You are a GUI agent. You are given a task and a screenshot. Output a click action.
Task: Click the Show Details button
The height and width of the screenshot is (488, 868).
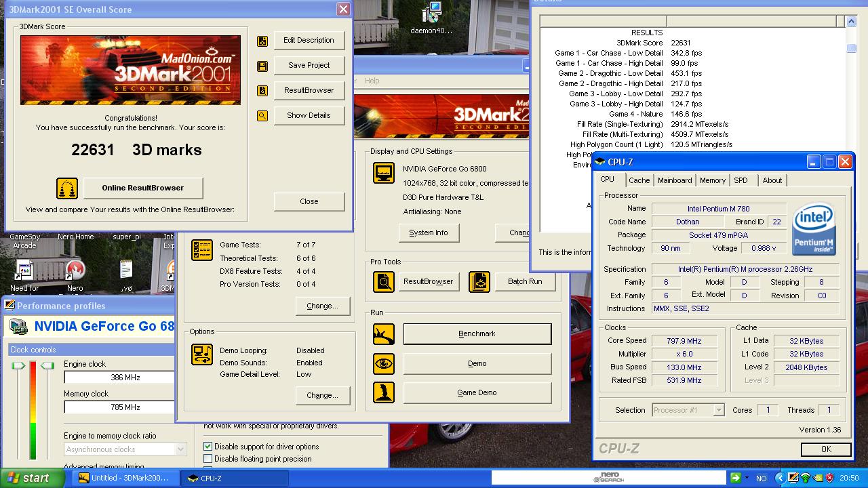309,116
